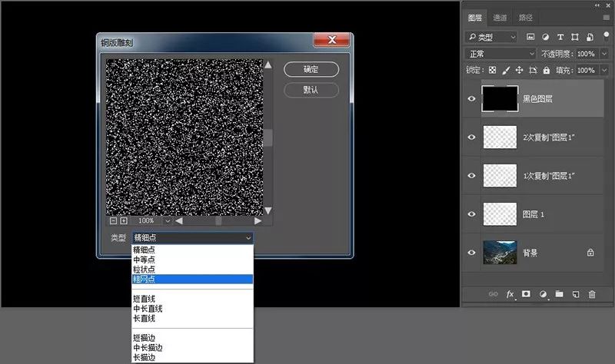Viewport: 615px width, 364px height.
Task: Select 中长描边 from the type list
Action: (193, 348)
